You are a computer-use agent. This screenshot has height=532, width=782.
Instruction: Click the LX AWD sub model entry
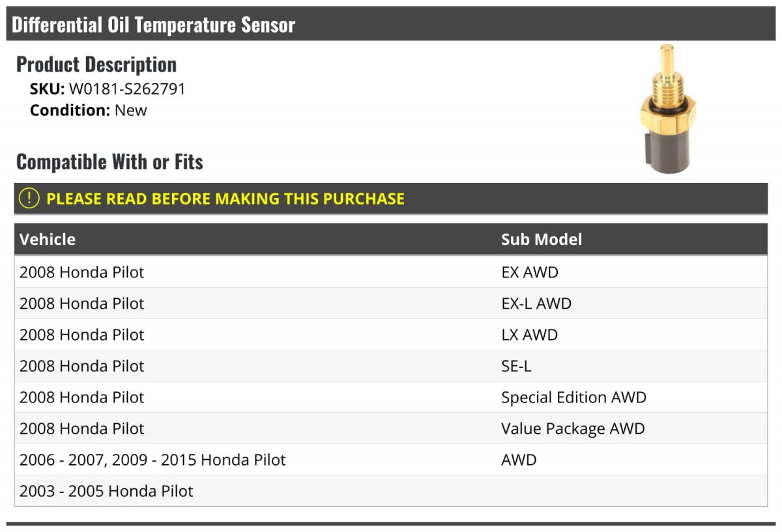coord(529,335)
